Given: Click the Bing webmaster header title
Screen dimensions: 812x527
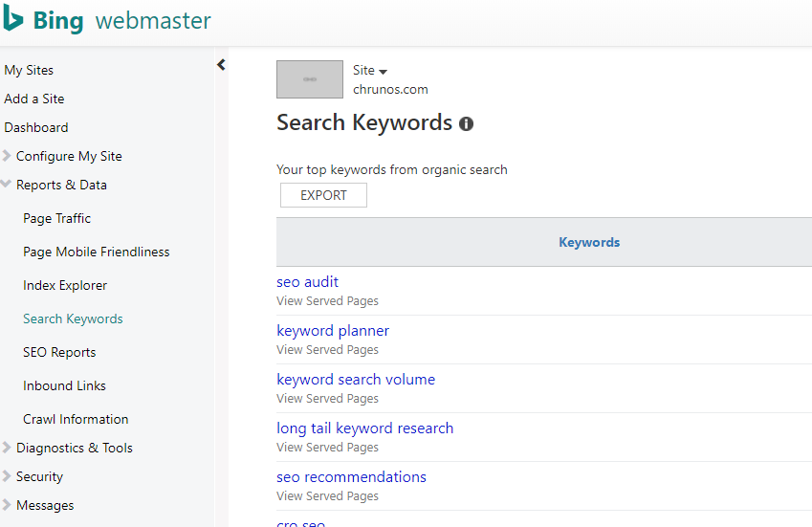Looking at the screenshot, I should [x=121, y=21].
